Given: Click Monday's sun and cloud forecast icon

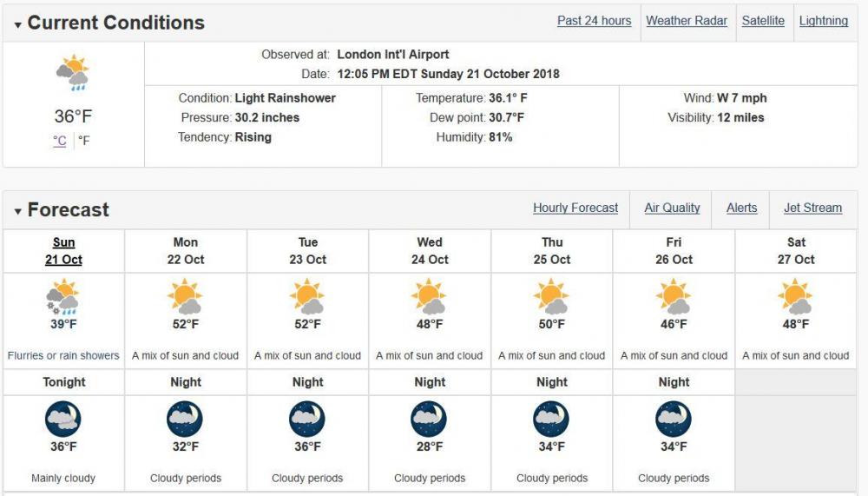Looking at the screenshot, I should 186,297.
